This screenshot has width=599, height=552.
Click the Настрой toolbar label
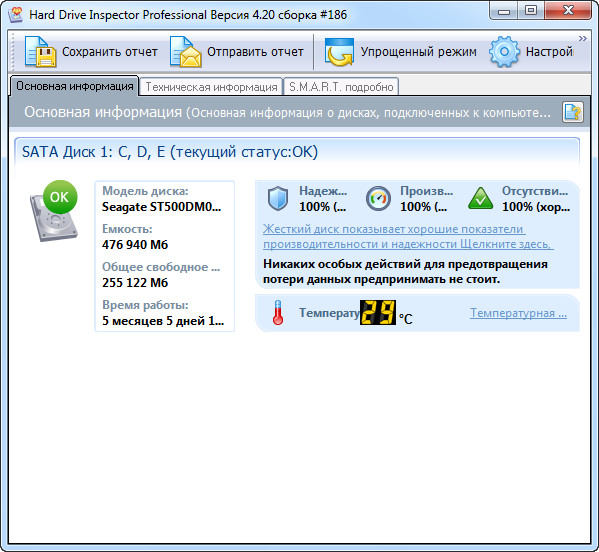pyautogui.click(x=549, y=52)
